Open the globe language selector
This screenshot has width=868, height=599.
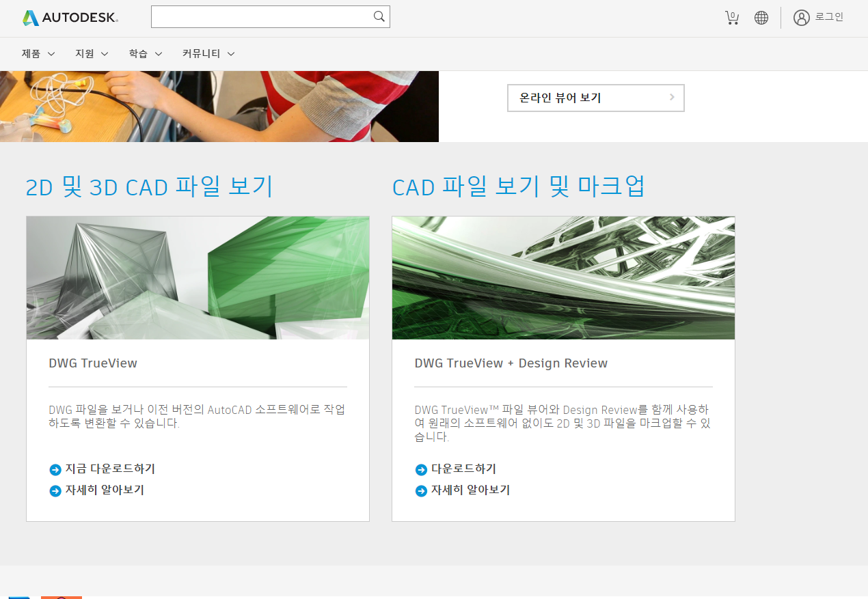(761, 18)
